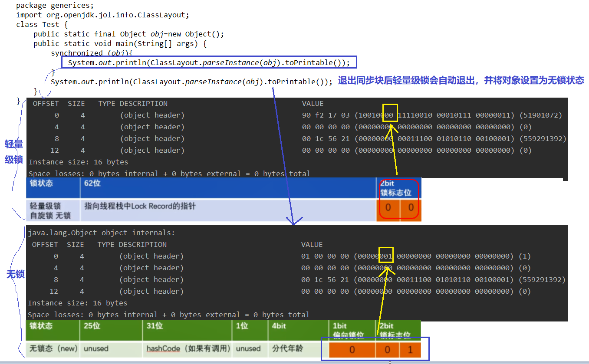The height and width of the screenshot is (364, 589).
Task: Click the 'hashCode（如果有调用）' table cell
Action: pos(188,349)
